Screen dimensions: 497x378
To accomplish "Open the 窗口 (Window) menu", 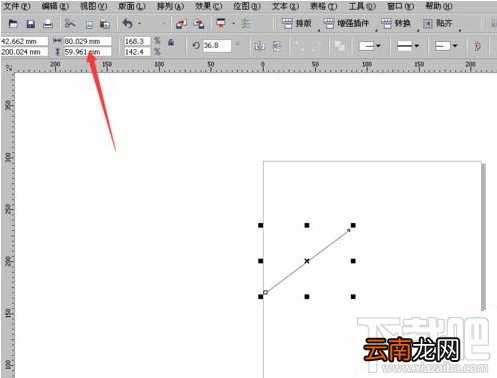I will 401,6.
